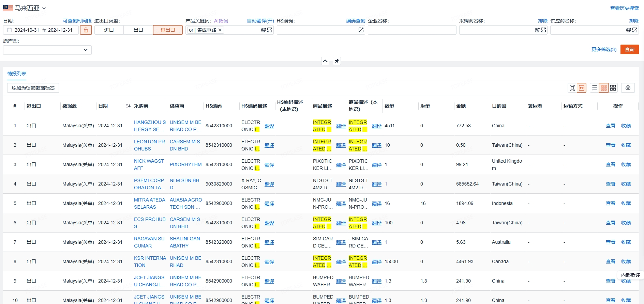The width and height of the screenshot is (644, 304).
Task: Switch to list view layout icon
Action: 595,88
